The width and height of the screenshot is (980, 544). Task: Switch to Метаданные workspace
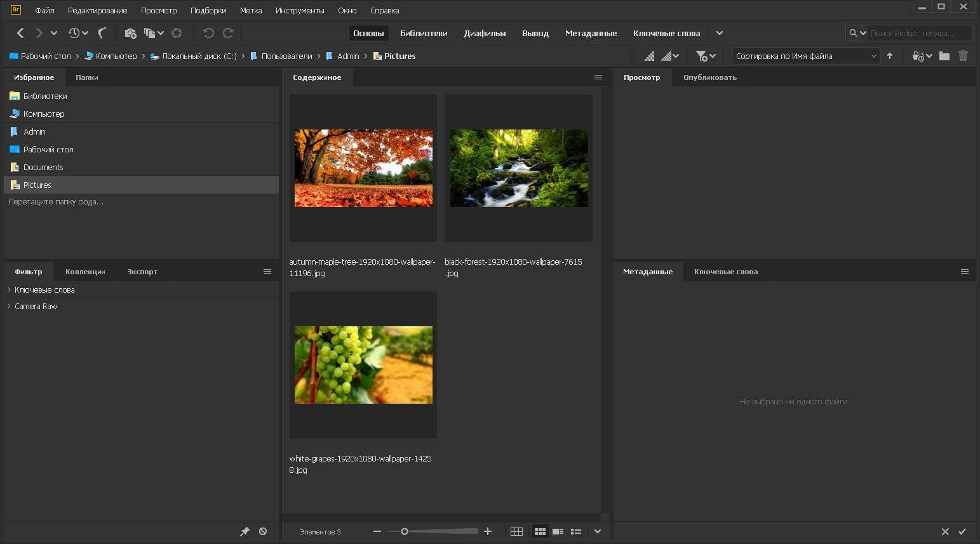coord(591,33)
